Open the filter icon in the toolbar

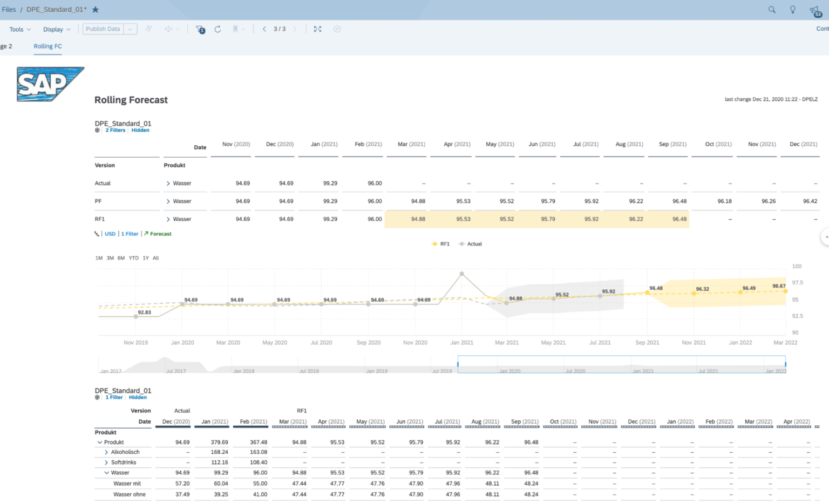pos(200,30)
